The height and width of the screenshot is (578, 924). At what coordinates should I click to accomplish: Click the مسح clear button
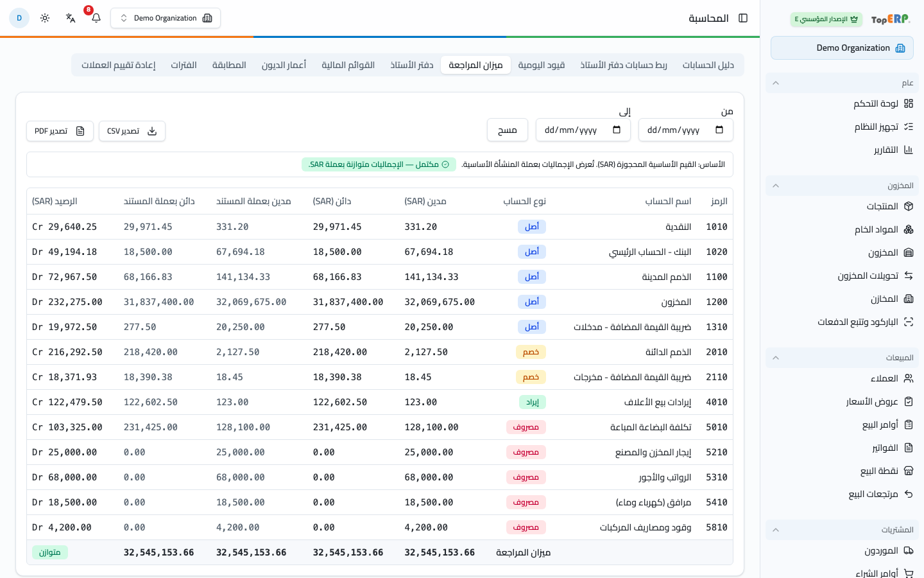(508, 130)
